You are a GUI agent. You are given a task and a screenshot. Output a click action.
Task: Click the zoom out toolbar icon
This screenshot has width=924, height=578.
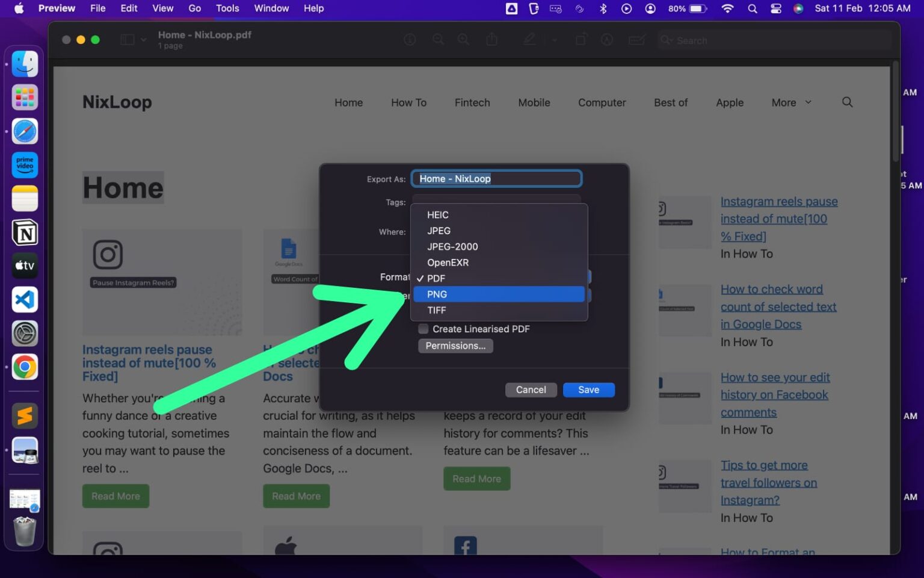[438, 40]
